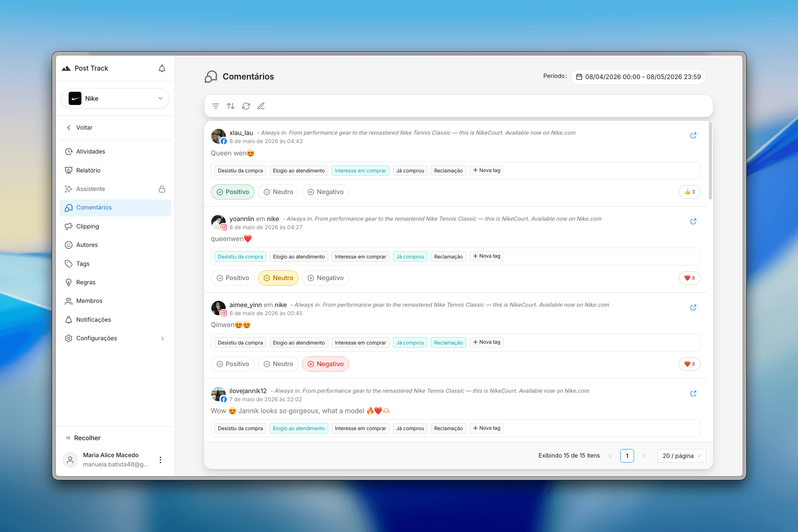
Task: Open the Nike brand selector dropdown
Action: click(x=115, y=98)
